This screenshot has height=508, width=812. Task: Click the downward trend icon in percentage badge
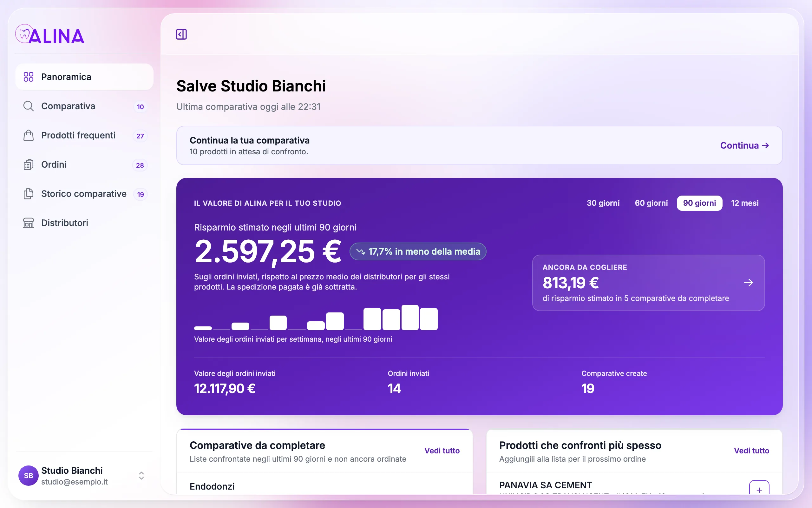coord(361,252)
